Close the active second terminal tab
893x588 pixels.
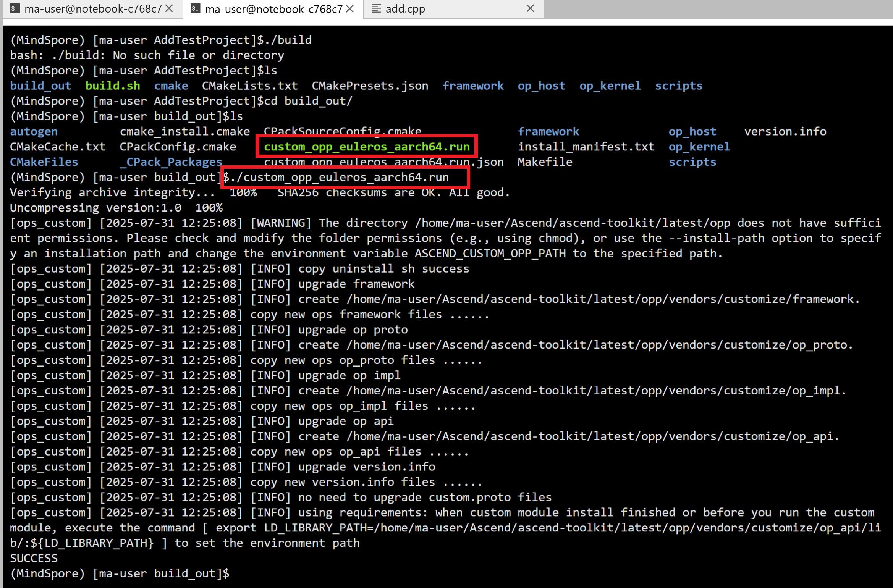click(350, 8)
